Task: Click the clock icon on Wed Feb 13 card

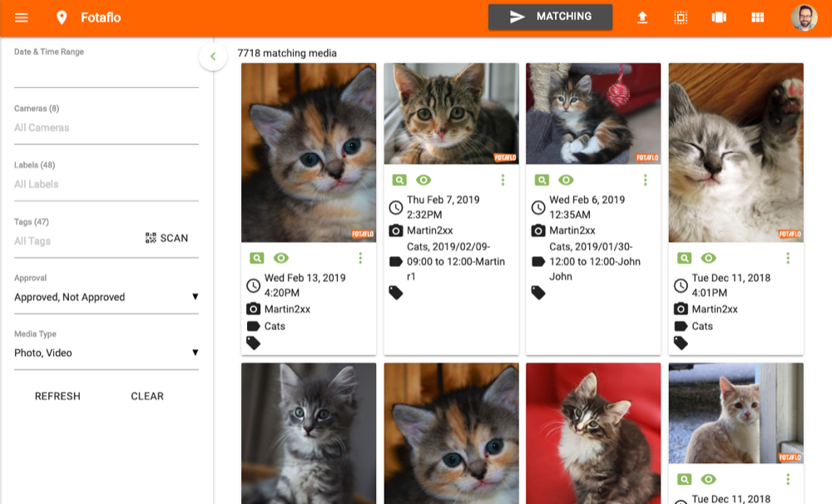Action: pyautogui.click(x=254, y=285)
